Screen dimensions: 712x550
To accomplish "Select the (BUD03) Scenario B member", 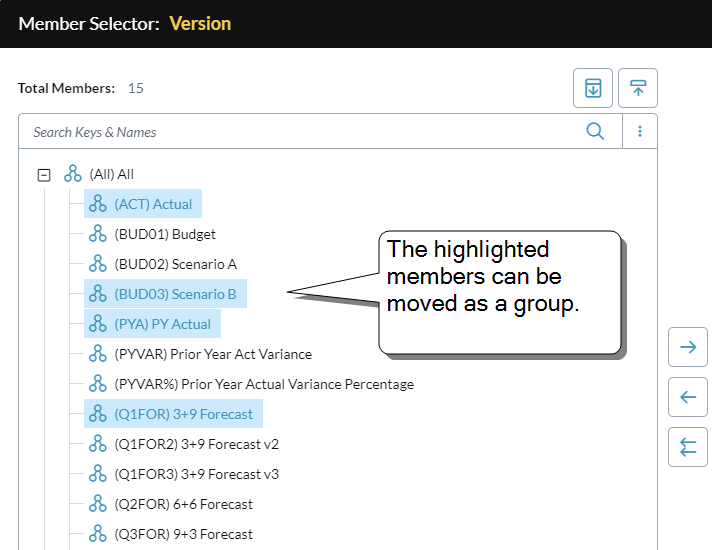I will tap(175, 294).
